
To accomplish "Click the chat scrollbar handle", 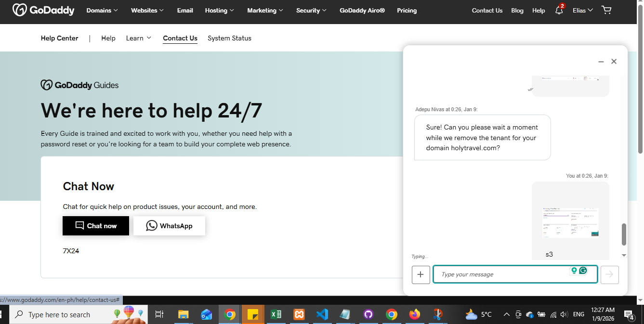I will pos(624,234).
